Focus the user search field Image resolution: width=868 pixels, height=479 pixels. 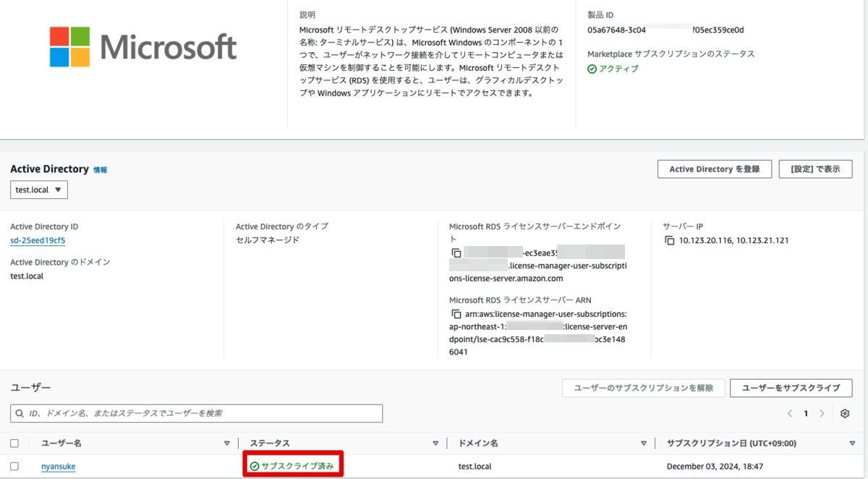click(197, 413)
